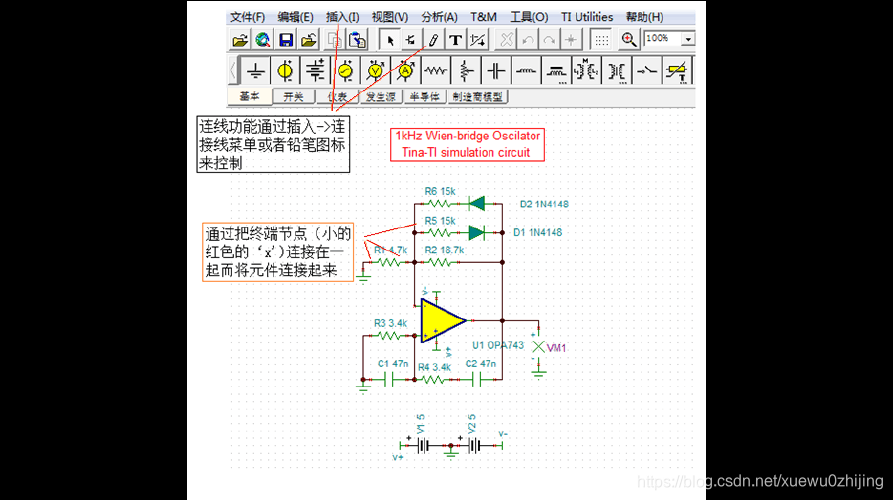The height and width of the screenshot is (500, 893).
Task: Select the VM1 voltage probe
Action: click(x=539, y=347)
